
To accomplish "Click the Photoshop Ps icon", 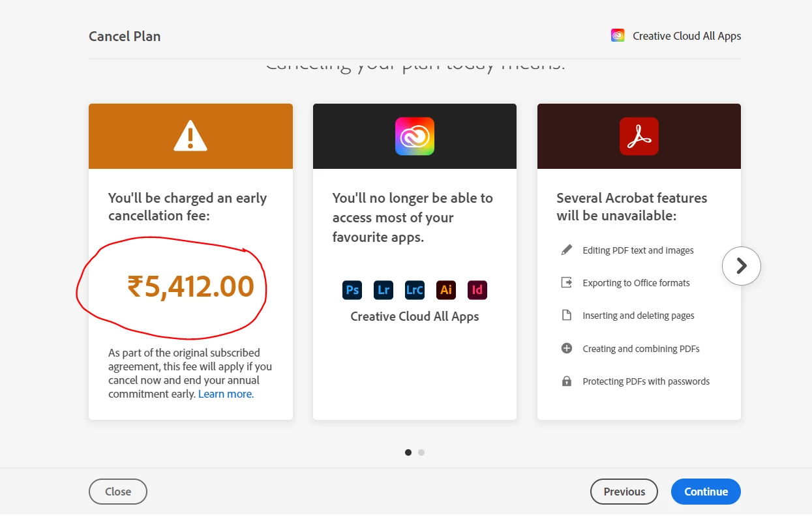I will 352,290.
